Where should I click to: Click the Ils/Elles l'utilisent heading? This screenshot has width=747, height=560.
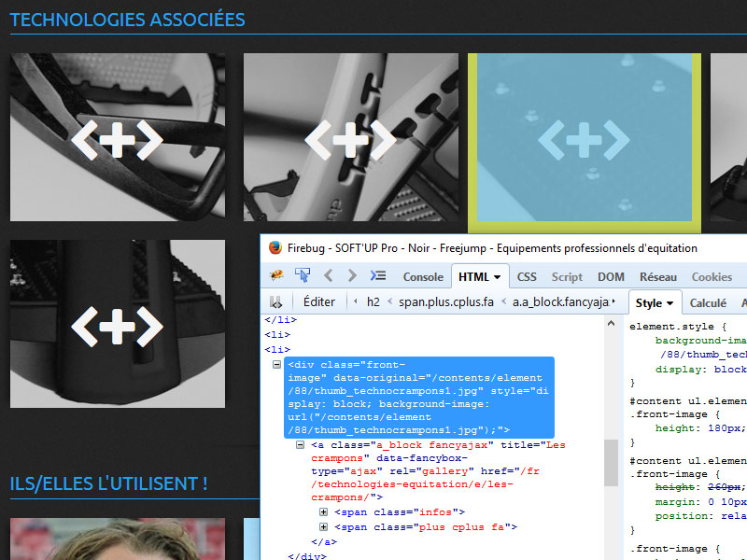tap(108, 483)
